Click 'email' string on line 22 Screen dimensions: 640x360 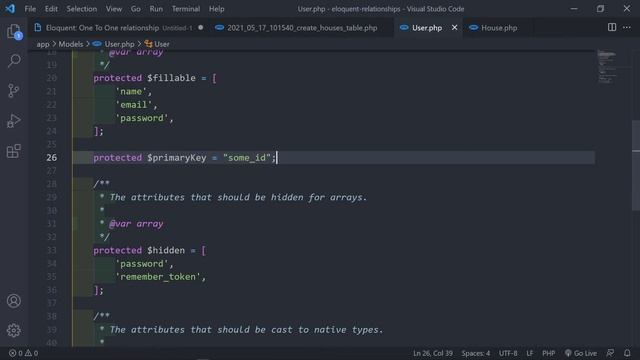pyautogui.click(x=133, y=104)
